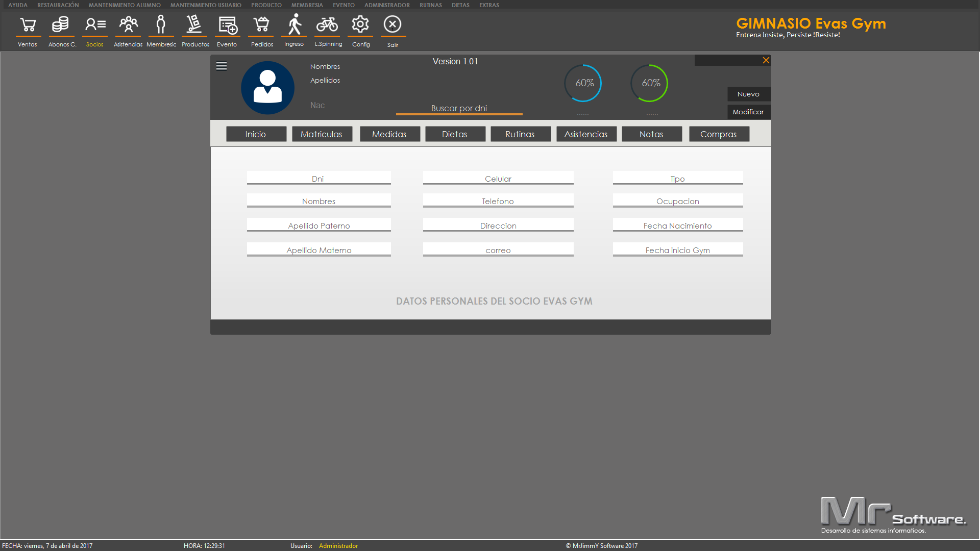Open the Evento calendar icon
This screenshot has height=551, width=980.
(228, 25)
